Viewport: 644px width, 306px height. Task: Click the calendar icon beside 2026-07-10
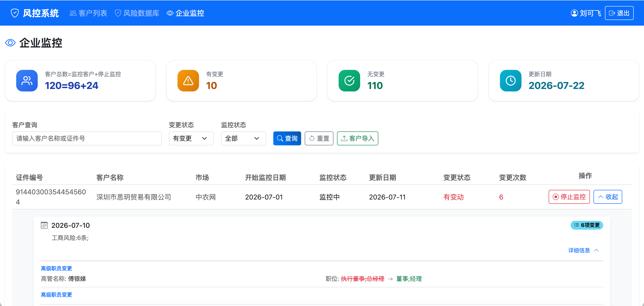[44, 225]
